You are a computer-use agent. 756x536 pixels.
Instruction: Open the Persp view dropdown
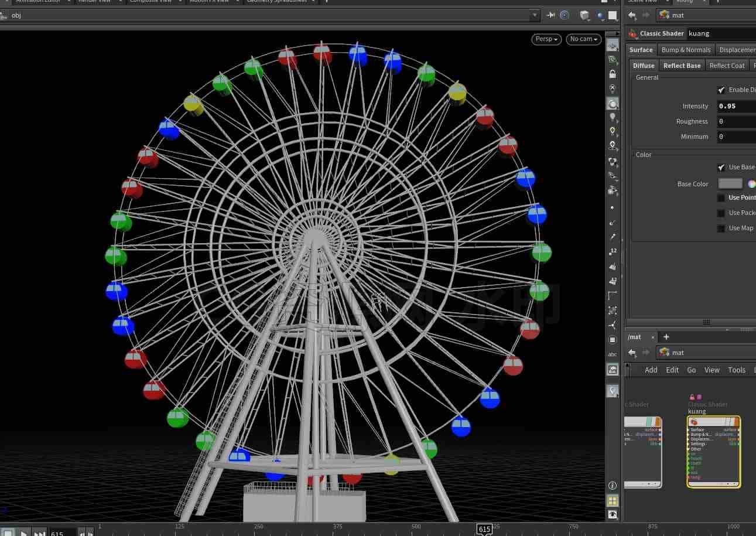pyautogui.click(x=546, y=39)
